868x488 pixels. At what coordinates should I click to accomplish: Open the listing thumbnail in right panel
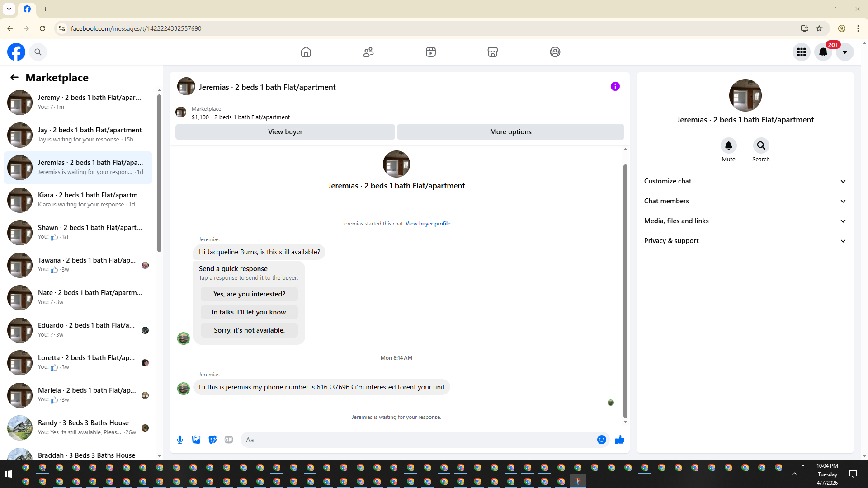745,95
